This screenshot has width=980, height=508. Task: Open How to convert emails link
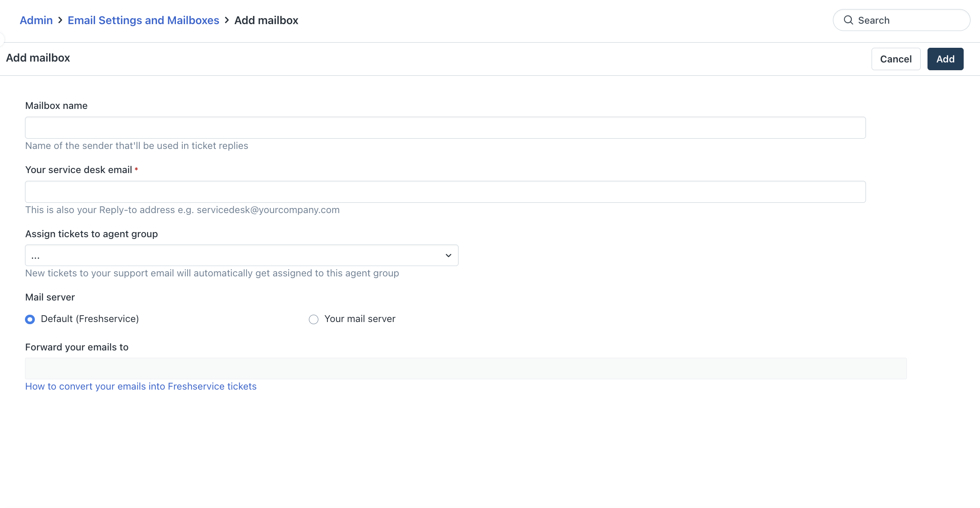(x=141, y=387)
